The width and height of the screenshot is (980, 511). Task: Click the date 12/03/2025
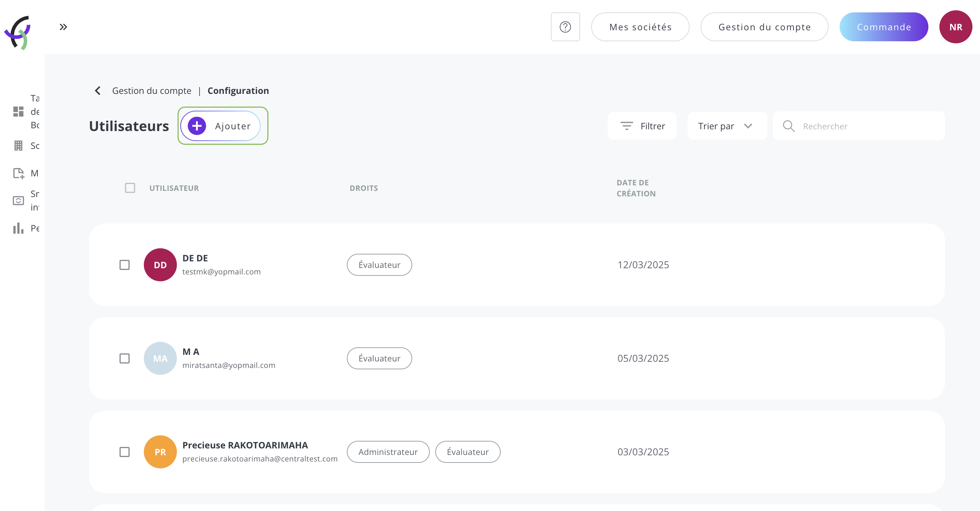(x=643, y=265)
